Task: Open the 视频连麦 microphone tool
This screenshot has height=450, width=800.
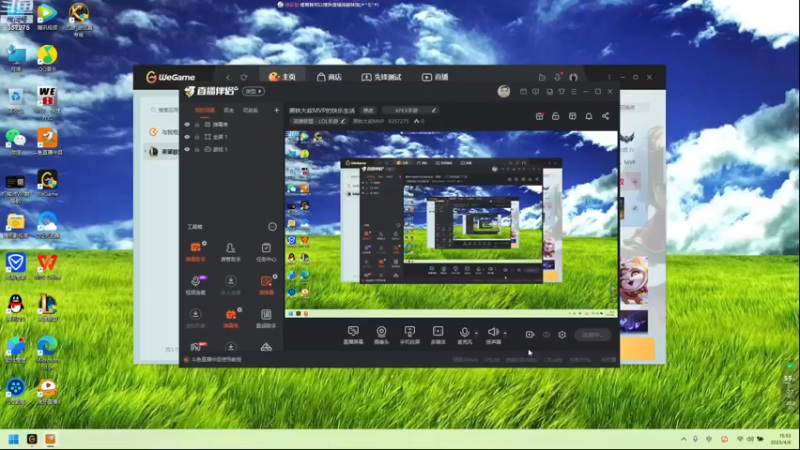Action: tap(195, 285)
